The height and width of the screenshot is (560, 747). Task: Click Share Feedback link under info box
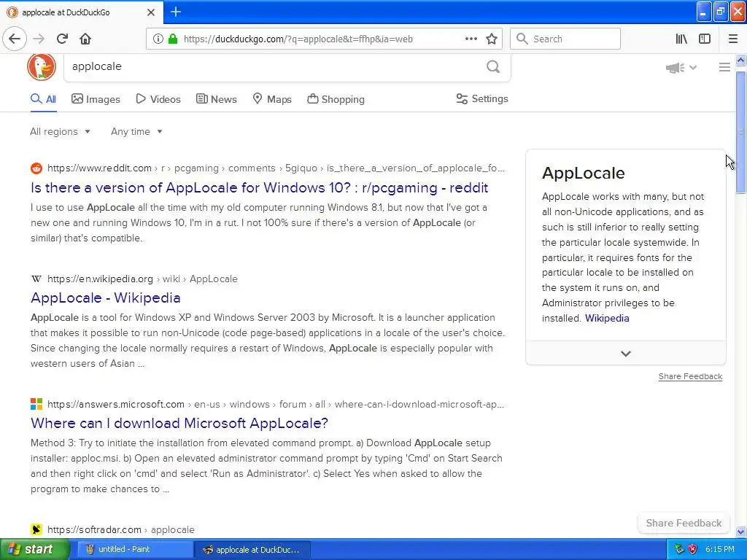pyautogui.click(x=690, y=376)
